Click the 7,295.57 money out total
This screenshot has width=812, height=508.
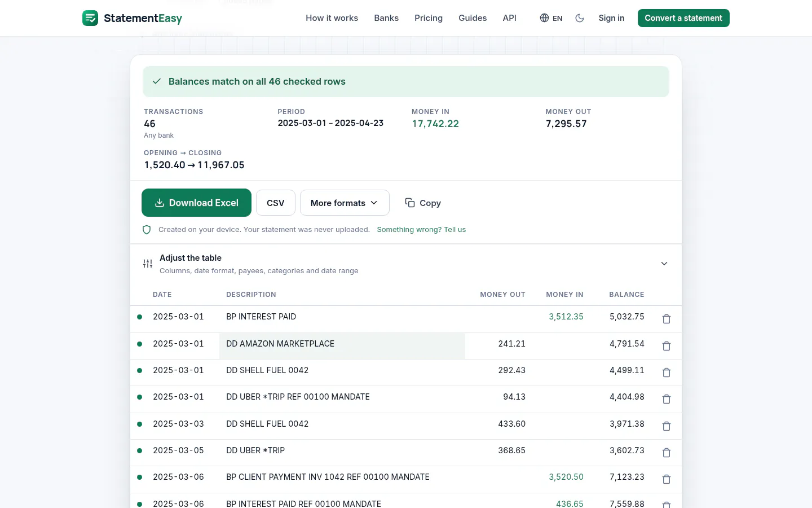pos(566,124)
